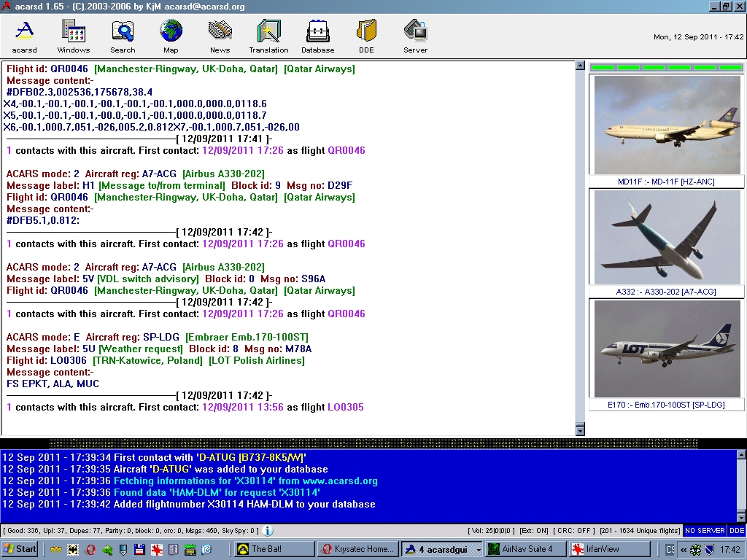
Task: Click the NO SERVER status indicator
Action: [x=705, y=531]
